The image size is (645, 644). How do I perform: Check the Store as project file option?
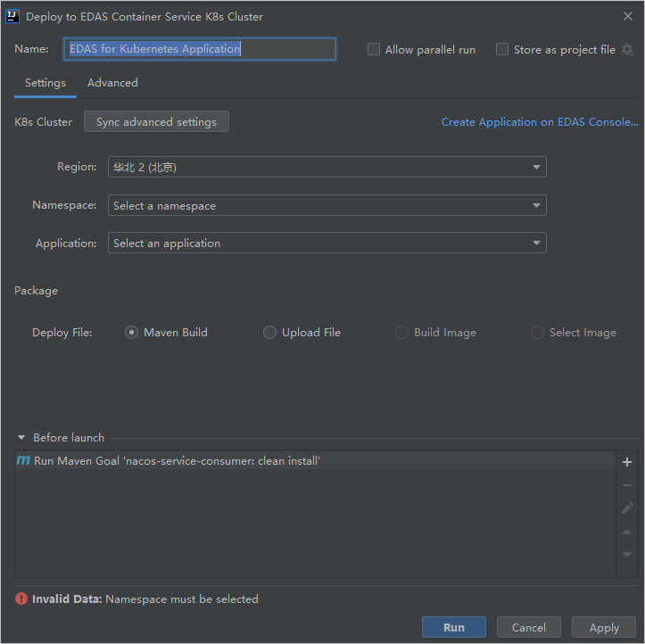[502, 50]
